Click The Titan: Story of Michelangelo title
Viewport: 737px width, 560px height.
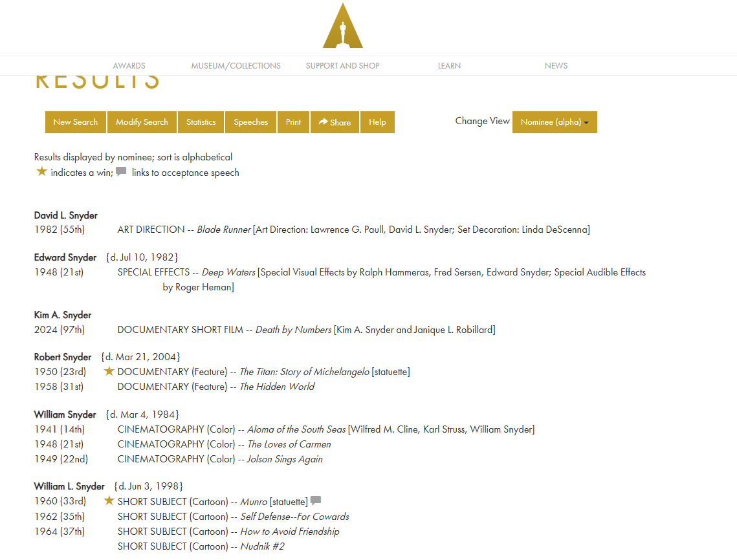click(305, 372)
